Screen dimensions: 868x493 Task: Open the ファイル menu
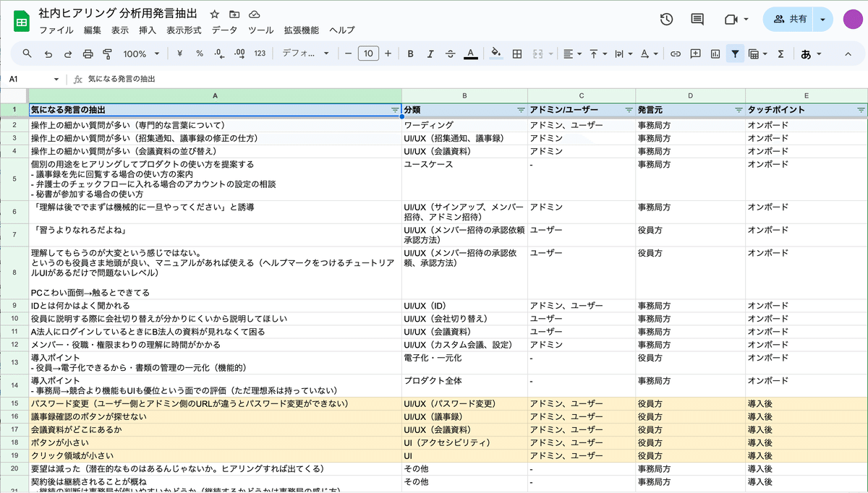click(56, 30)
